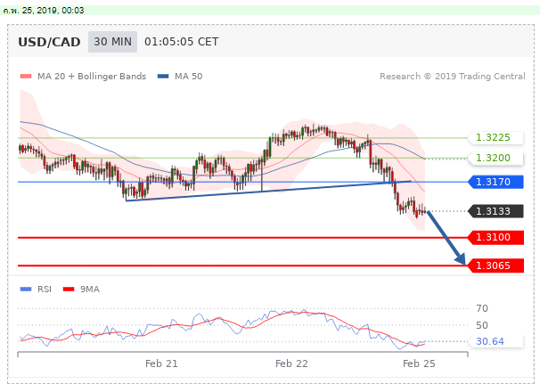Click the Feb 25 date axis label
This screenshot has width=540, height=392.
419,363
